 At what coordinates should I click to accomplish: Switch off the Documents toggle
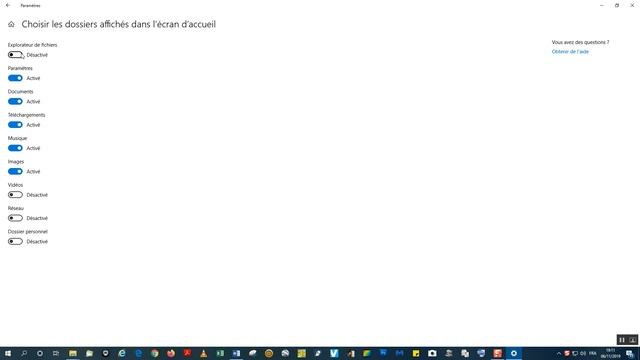click(x=15, y=101)
